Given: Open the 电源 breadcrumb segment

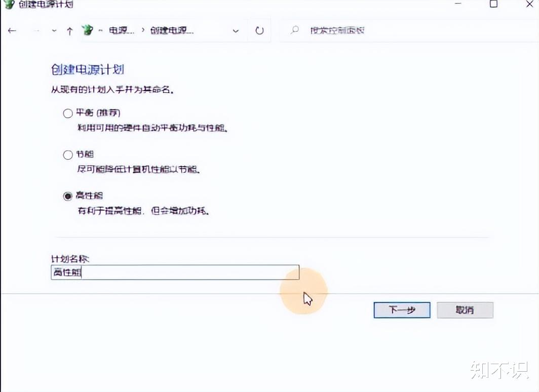Looking at the screenshot, I should point(122,30).
